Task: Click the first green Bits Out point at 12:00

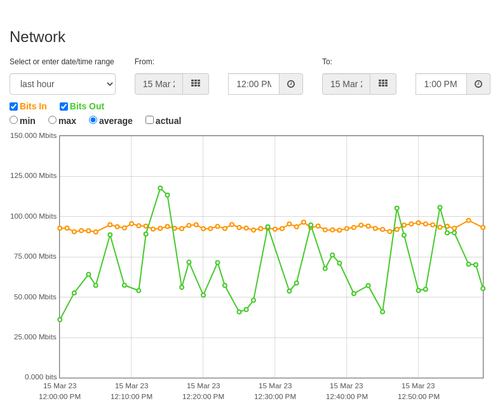Action: tap(60, 320)
